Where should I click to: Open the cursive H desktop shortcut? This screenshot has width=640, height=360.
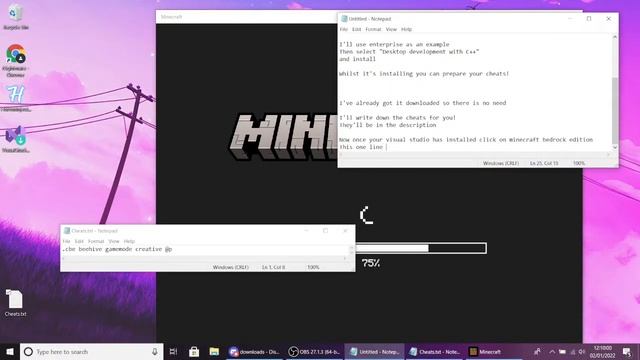pos(16,98)
